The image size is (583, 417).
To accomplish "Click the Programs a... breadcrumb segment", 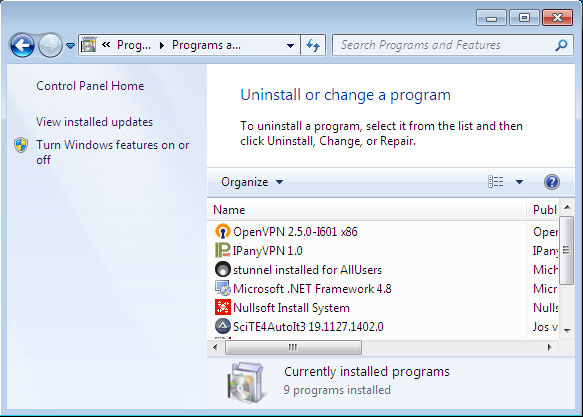I will (x=206, y=45).
